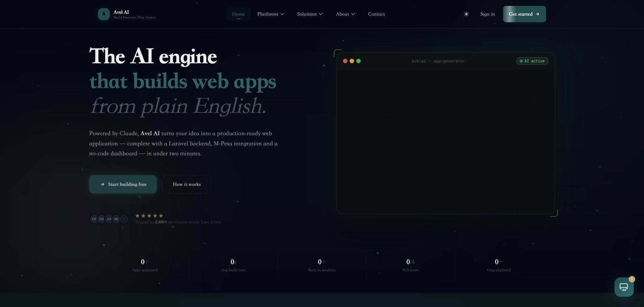The height and width of the screenshot is (307, 644).
Task: Click the Sign in link
Action: (487, 14)
